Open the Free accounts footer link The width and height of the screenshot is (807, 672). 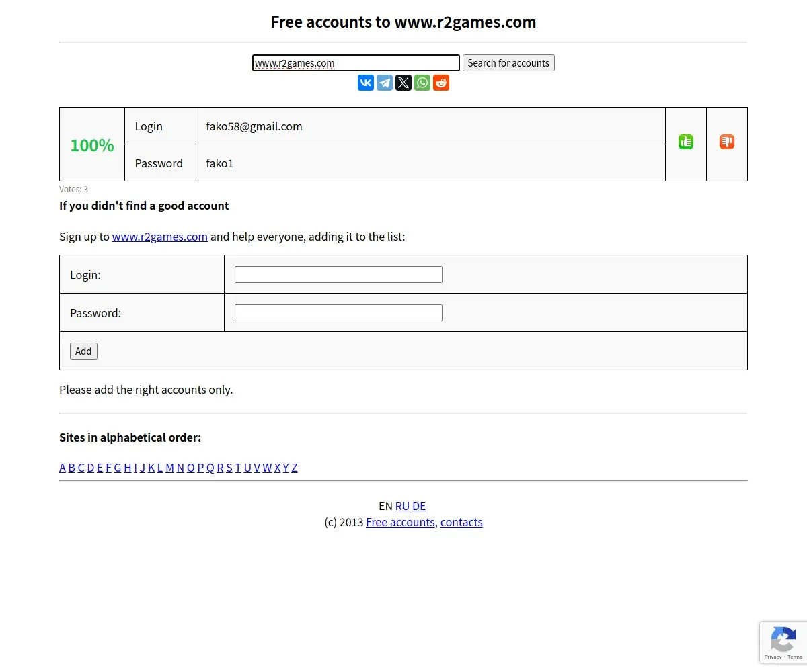[400, 522]
